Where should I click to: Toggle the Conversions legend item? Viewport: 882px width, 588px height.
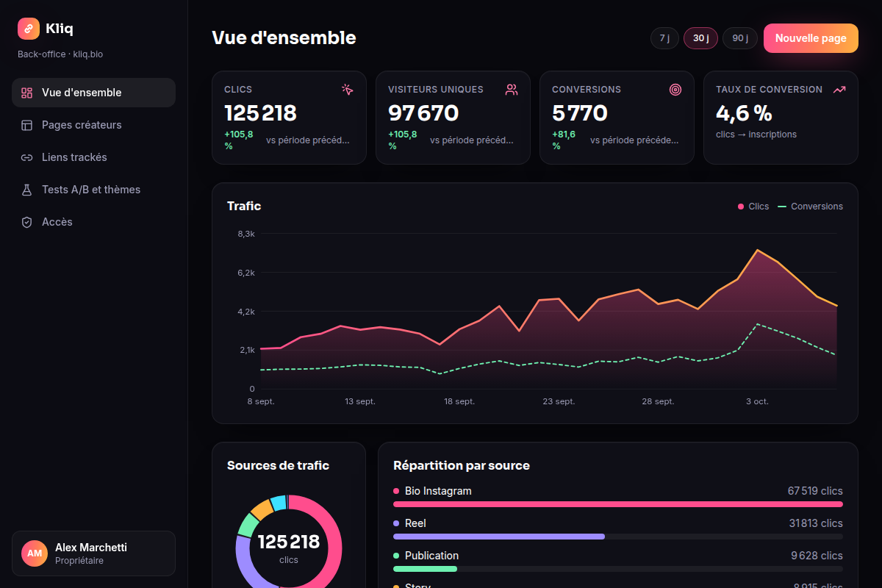click(810, 207)
